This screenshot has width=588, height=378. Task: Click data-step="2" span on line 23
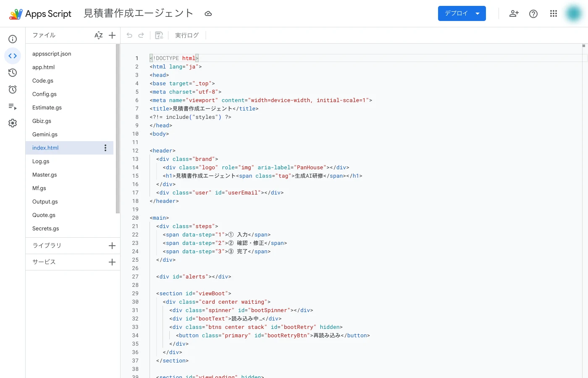pos(225,243)
